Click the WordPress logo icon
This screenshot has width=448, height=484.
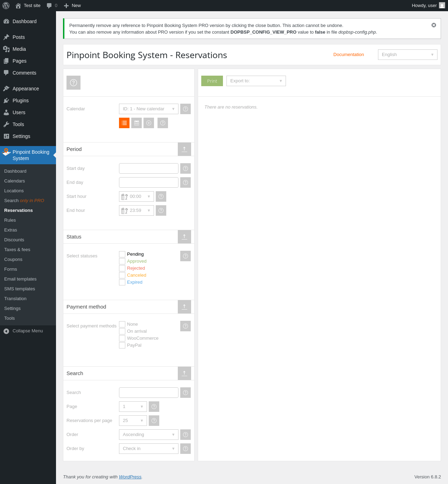[x=6, y=6]
